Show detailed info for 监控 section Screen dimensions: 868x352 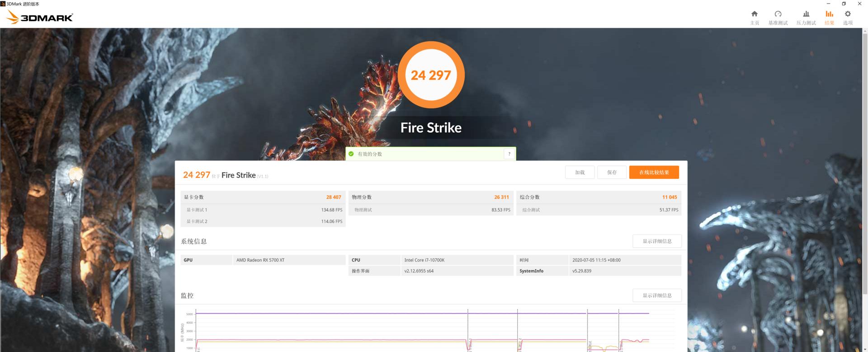(x=657, y=296)
